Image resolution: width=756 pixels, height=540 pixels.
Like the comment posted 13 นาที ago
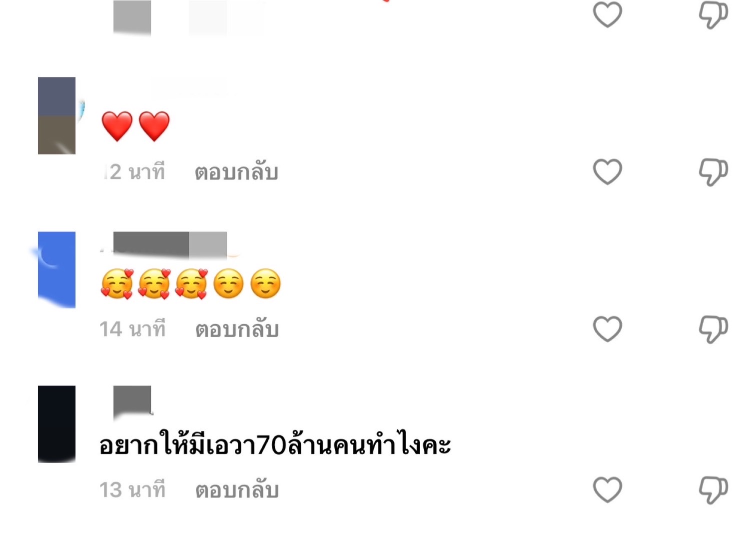pyautogui.click(x=607, y=489)
